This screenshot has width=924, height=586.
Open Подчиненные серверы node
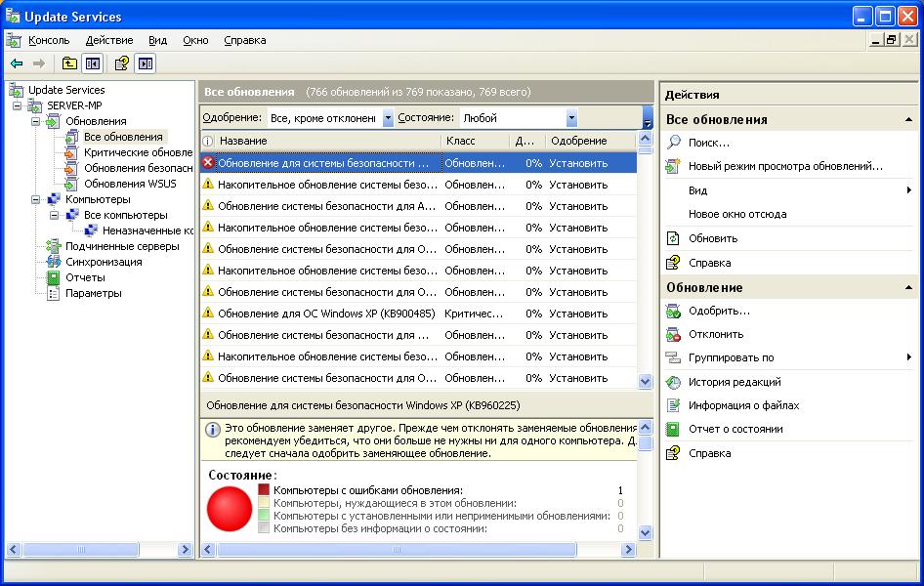coord(122,246)
